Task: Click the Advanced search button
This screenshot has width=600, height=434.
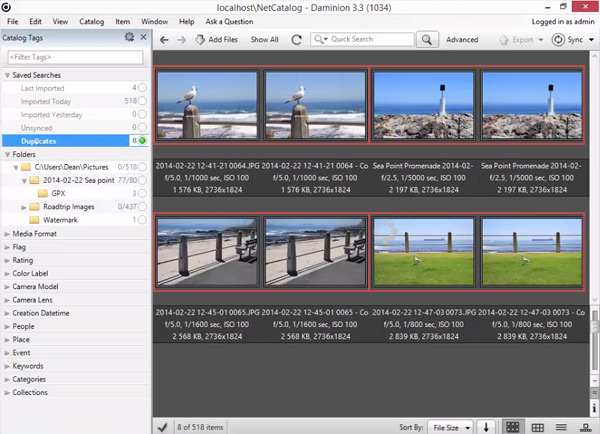Action: point(461,40)
